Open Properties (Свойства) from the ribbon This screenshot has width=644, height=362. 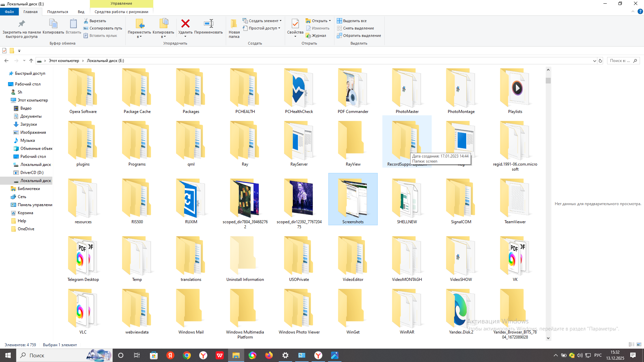(295, 24)
